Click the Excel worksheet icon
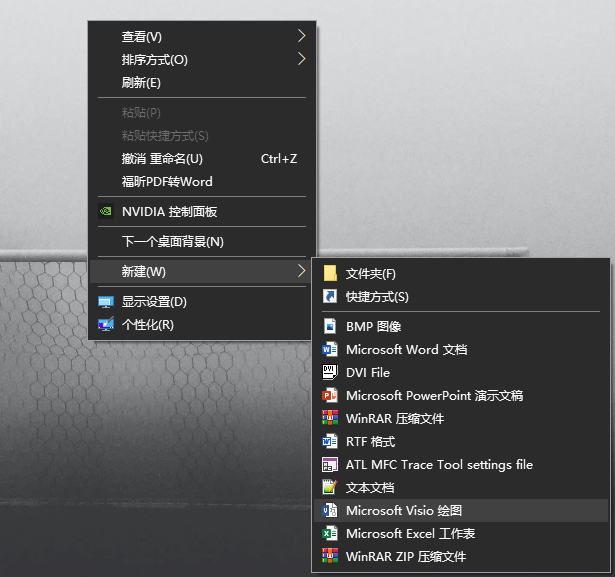Image resolution: width=615 pixels, height=577 pixels. pyautogui.click(x=330, y=533)
